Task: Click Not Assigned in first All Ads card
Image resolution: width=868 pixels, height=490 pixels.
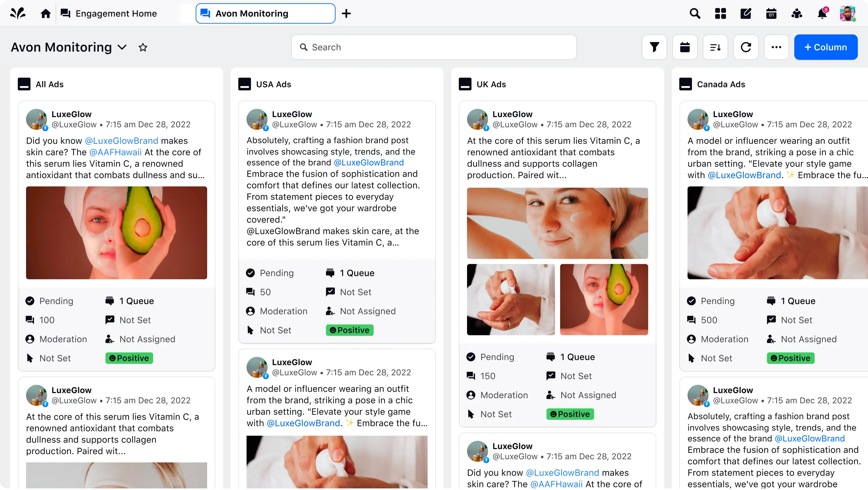Action: tap(140, 339)
